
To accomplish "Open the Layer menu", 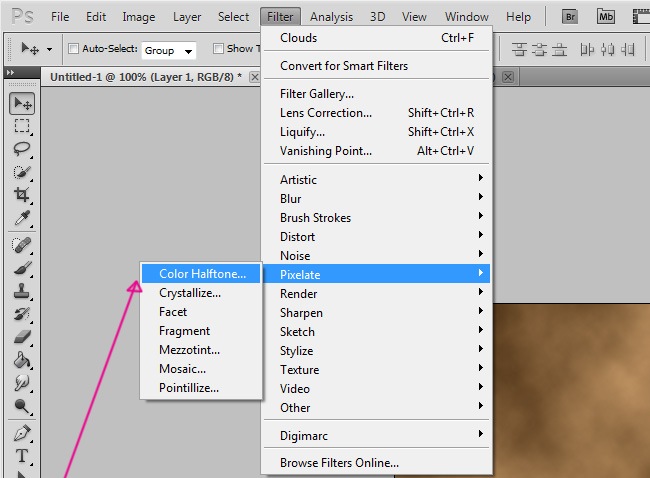I will pyautogui.click(x=187, y=17).
